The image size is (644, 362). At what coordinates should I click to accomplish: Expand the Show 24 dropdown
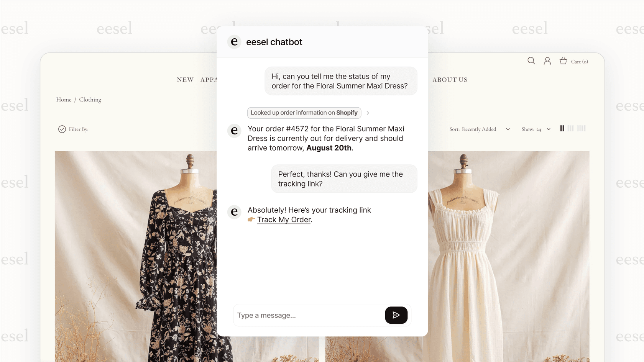(x=548, y=129)
